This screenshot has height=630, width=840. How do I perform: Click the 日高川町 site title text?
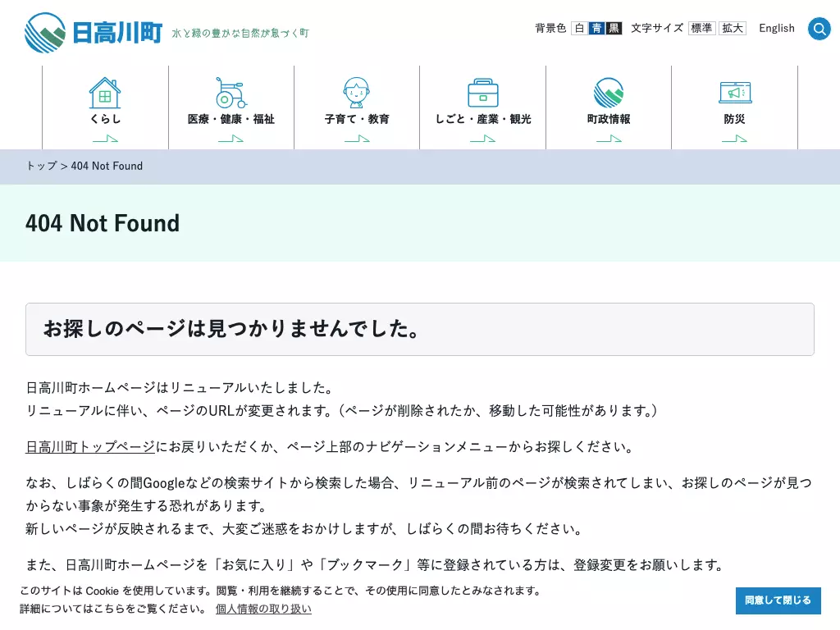[117, 33]
